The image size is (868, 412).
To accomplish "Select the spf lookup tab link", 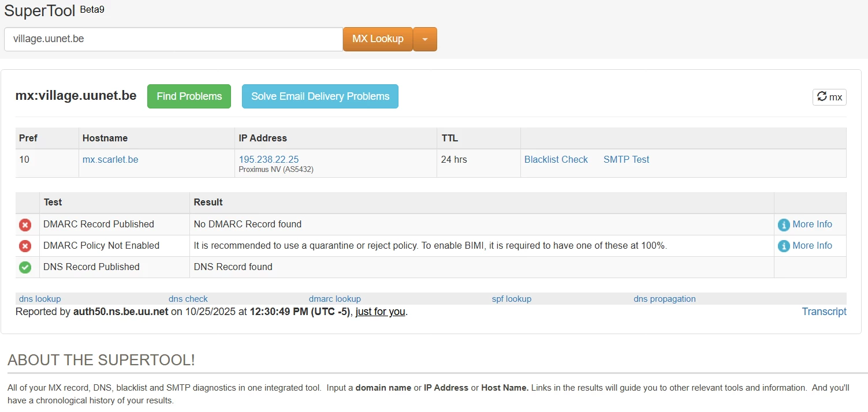I will pos(511,299).
